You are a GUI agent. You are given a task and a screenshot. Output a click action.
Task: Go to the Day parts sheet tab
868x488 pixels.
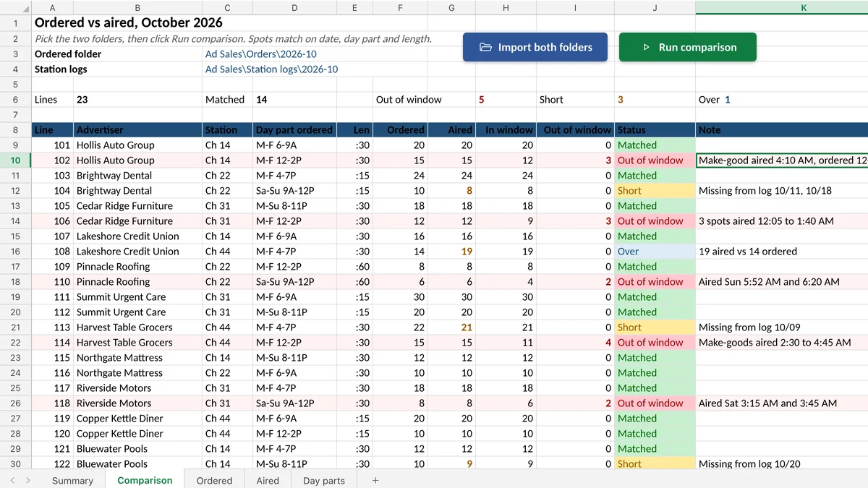click(324, 480)
